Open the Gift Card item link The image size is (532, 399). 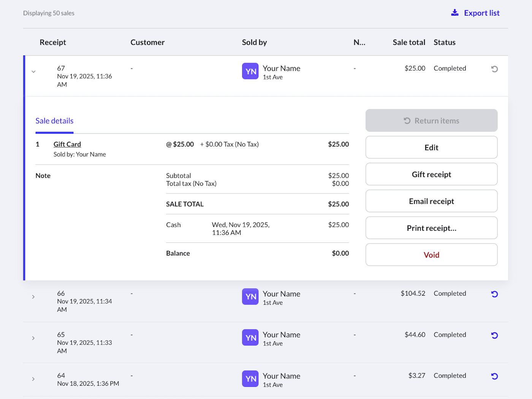pyautogui.click(x=67, y=144)
